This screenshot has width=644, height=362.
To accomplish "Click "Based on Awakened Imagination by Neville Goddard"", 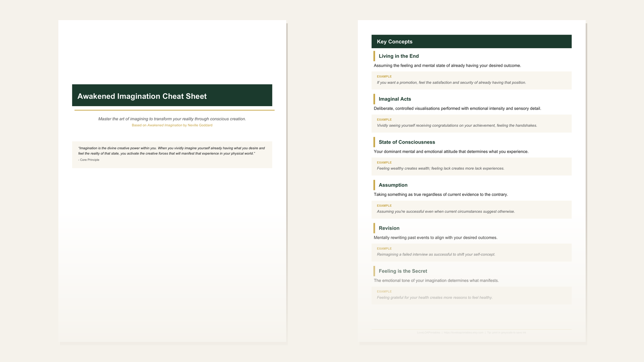I will click(172, 125).
